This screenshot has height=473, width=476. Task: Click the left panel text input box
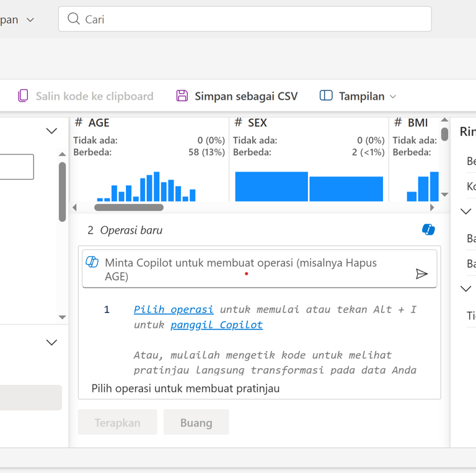point(17,167)
